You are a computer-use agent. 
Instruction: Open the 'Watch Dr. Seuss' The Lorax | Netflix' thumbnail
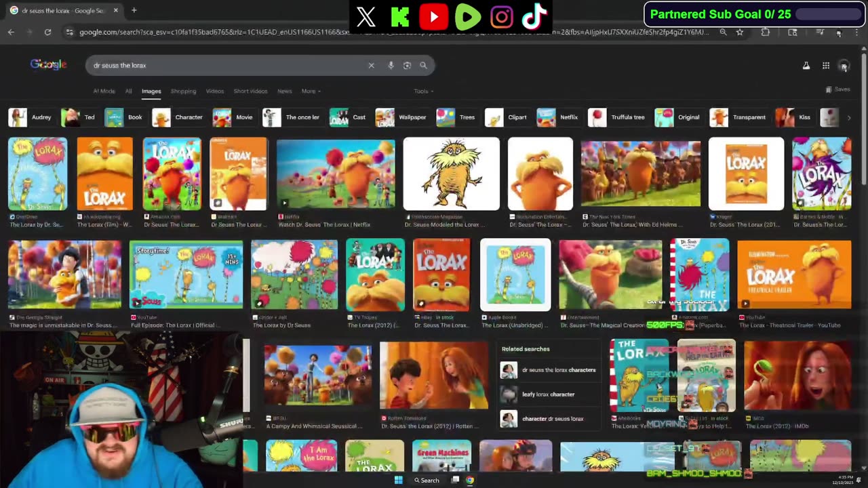coord(336,174)
